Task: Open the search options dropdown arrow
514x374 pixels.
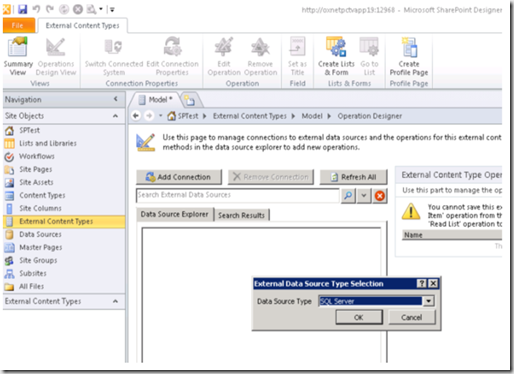Action: 364,196
